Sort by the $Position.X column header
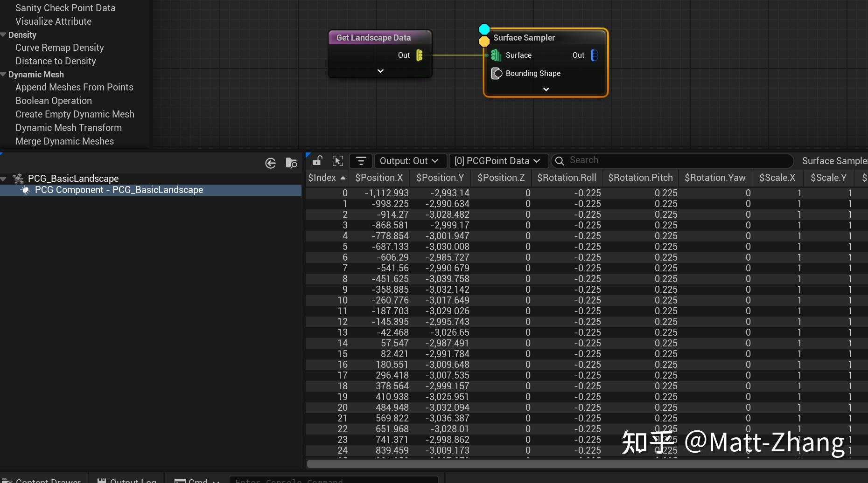This screenshot has height=483, width=868. [378, 178]
